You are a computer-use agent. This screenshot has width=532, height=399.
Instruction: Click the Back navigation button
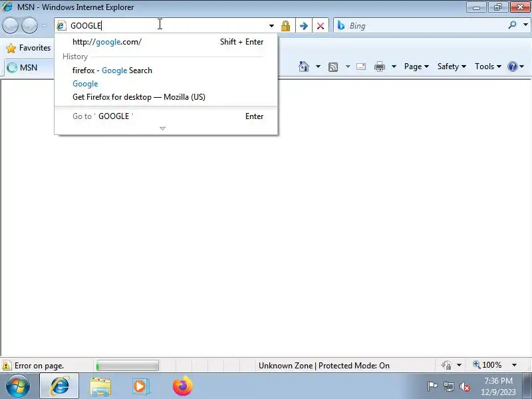pos(10,25)
